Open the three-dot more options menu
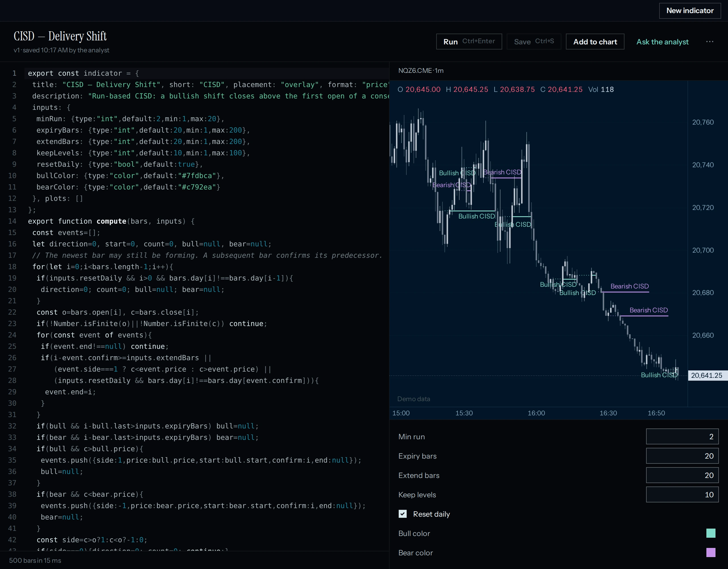The height and width of the screenshot is (569, 728). pyautogui.click(x=710, y=42)
